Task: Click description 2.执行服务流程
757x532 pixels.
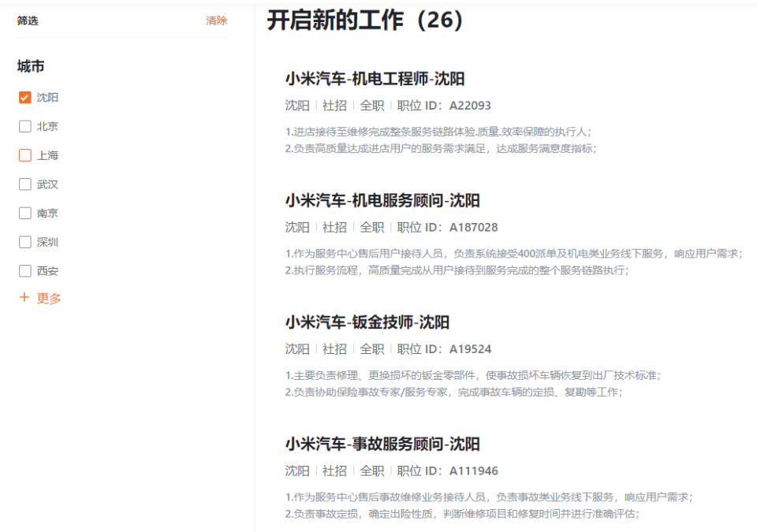Action: click(457, 270)
